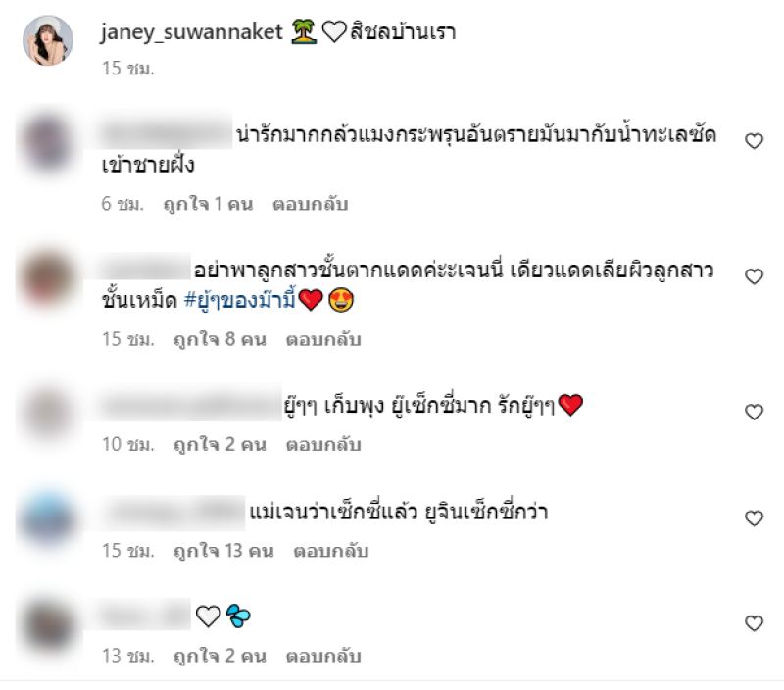Reply to the 6 ชม. jellyfish comment
This screenshot has width=784, height=690.
point(310,204)
